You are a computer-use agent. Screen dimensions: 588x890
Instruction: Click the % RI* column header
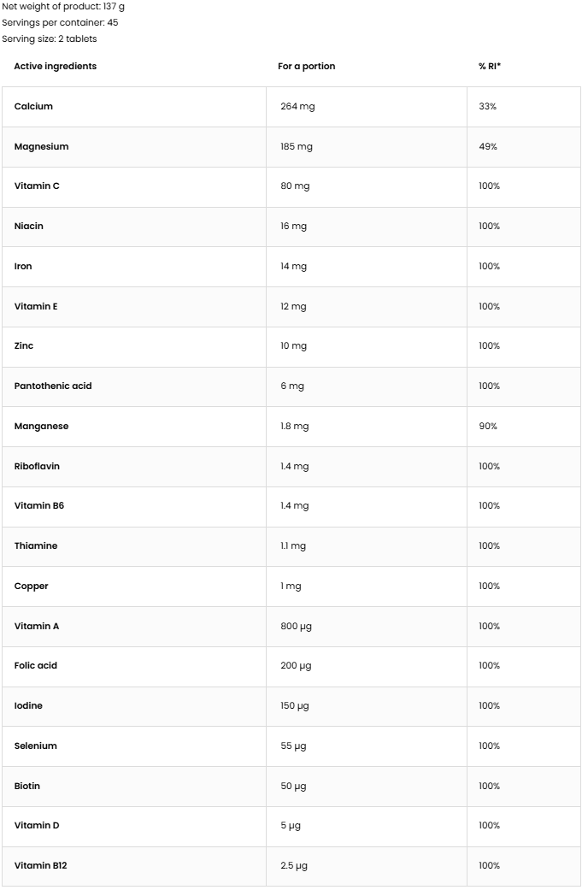[x=490, y=67]
